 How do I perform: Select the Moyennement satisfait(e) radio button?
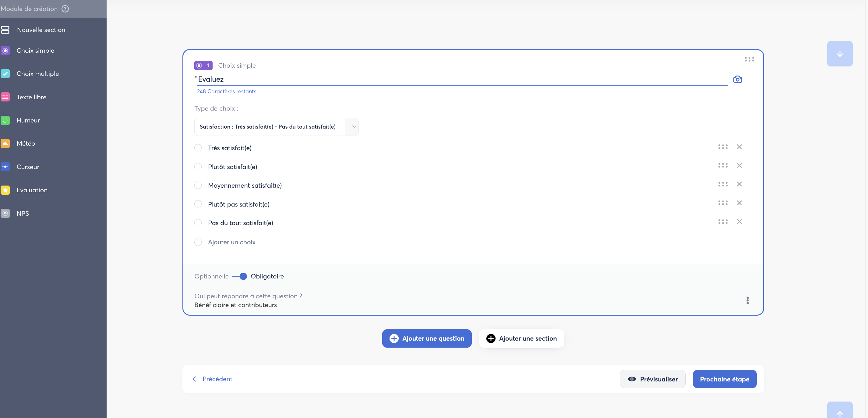(x=198, y=186)
